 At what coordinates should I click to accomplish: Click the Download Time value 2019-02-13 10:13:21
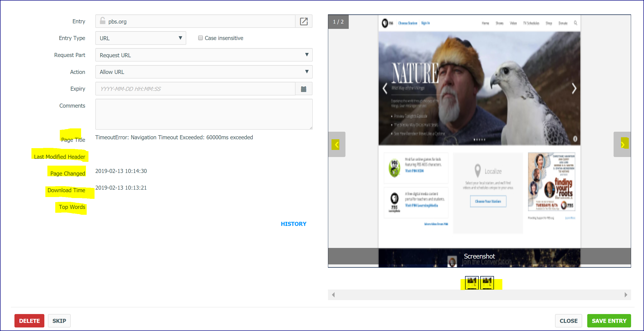tap(121, 188)
